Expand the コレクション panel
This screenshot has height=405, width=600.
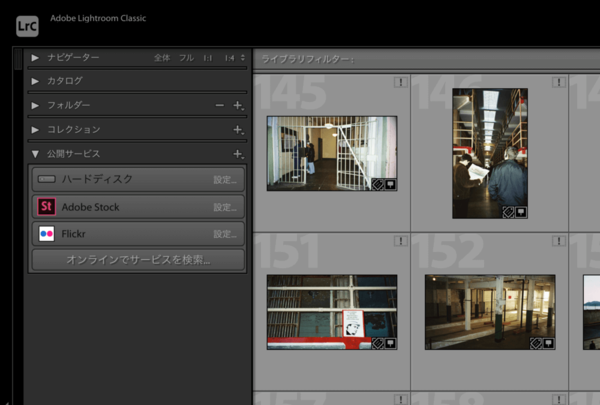35,130
